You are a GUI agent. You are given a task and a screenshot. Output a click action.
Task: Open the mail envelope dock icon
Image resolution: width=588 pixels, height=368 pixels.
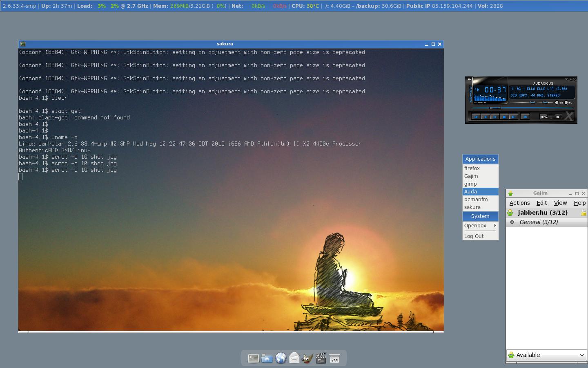[294, 358]
